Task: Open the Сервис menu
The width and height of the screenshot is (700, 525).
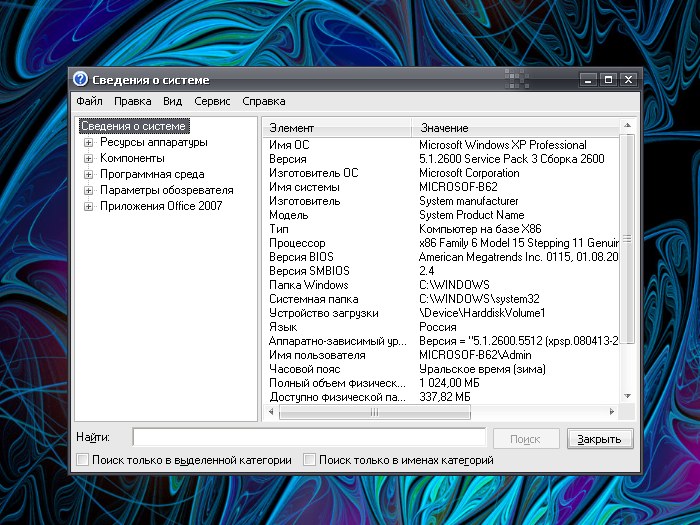Action: [212, 101]
